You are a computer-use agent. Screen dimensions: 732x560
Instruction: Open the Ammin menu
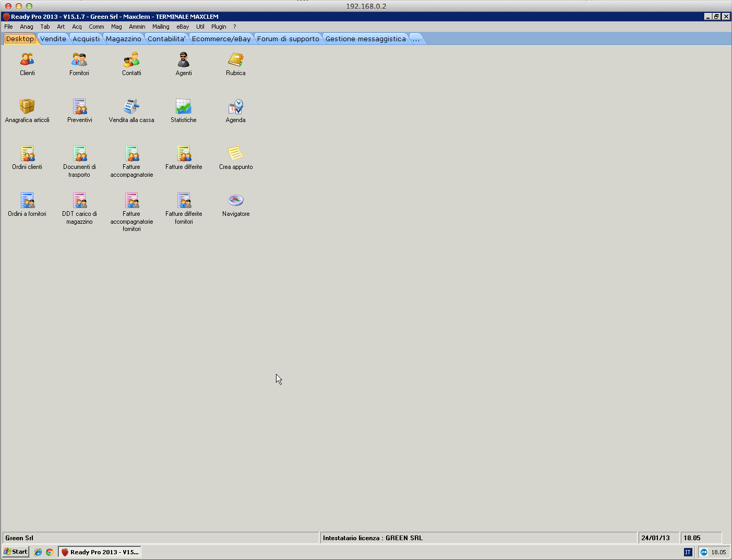137,27
